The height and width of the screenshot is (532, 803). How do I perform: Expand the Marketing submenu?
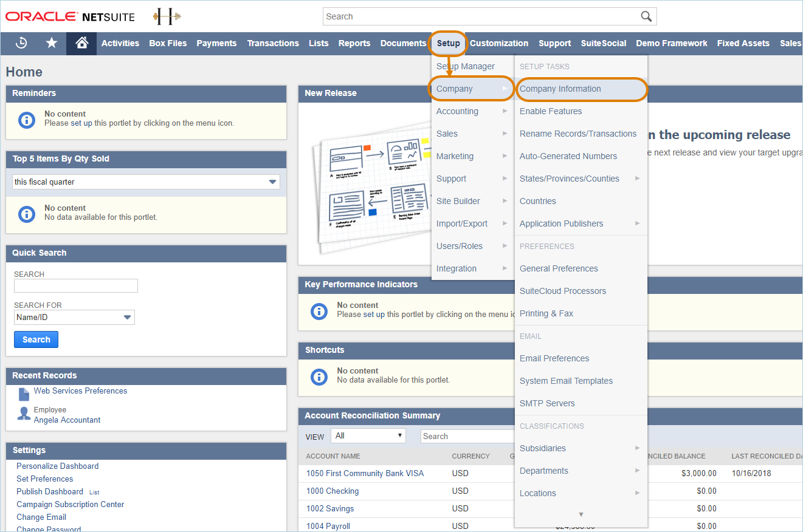pos(472,156)
